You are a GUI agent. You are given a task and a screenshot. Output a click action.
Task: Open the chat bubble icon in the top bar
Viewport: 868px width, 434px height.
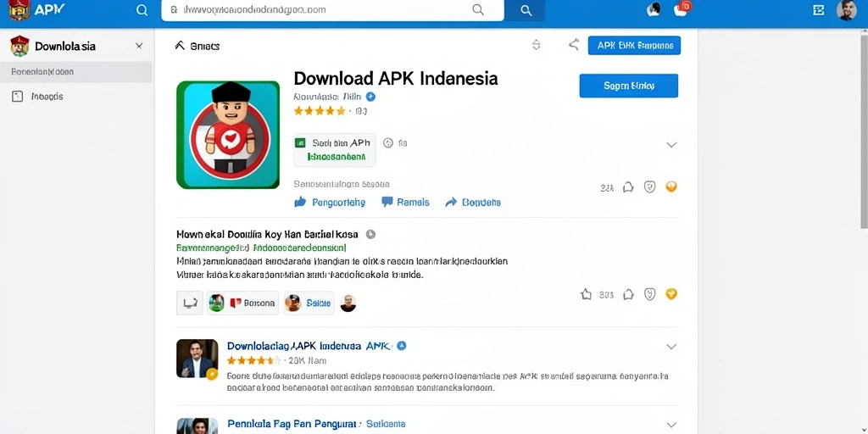click(654, 10)
